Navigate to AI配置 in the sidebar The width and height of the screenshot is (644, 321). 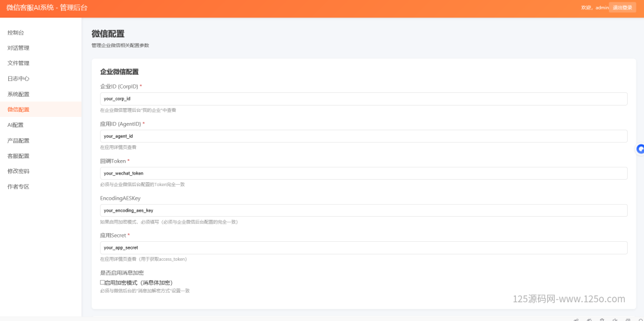point(16,125)
